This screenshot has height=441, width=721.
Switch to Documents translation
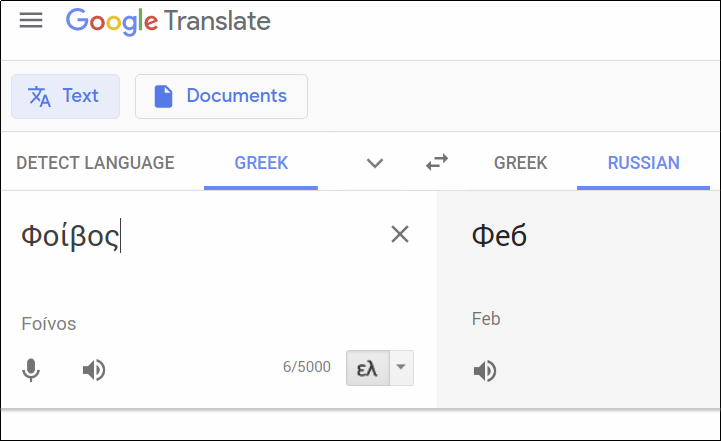pos(221,96)
